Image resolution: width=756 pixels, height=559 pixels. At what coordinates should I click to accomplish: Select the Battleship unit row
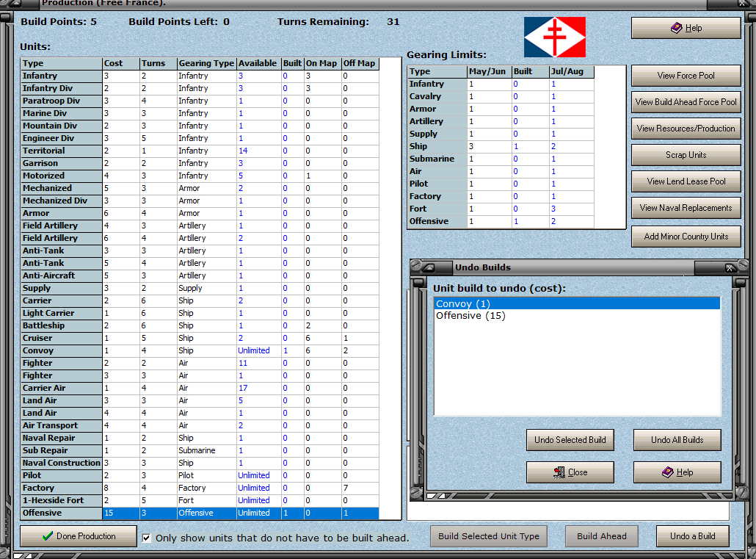[x=200, y=326]
